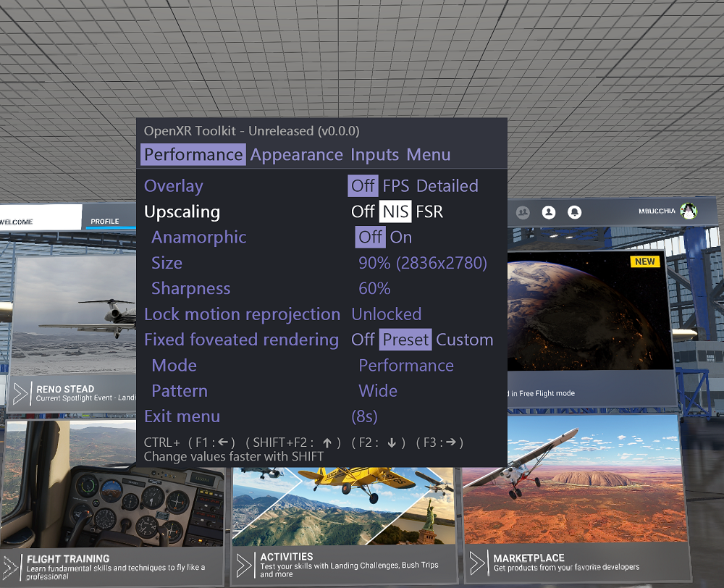Viewport: 724px width, 588px height.
Task: Select Exit menu in the toolkit
Action: click(182, 416)
